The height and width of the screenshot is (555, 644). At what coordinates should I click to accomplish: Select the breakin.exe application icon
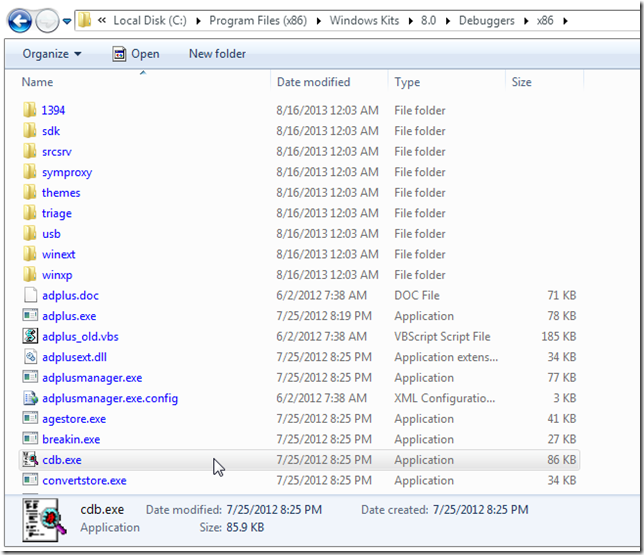tap(30, 439)
